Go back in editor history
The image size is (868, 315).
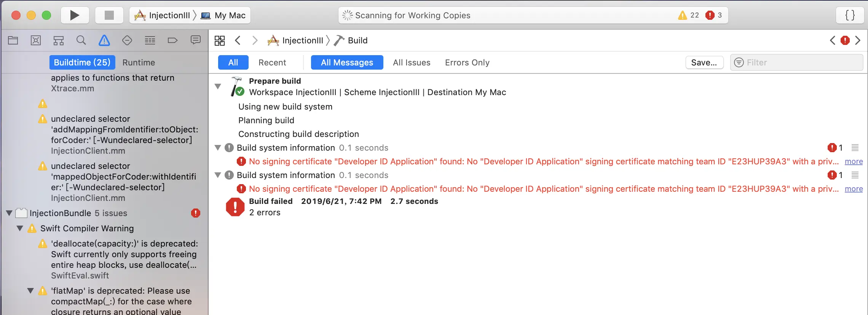(238, 40)
